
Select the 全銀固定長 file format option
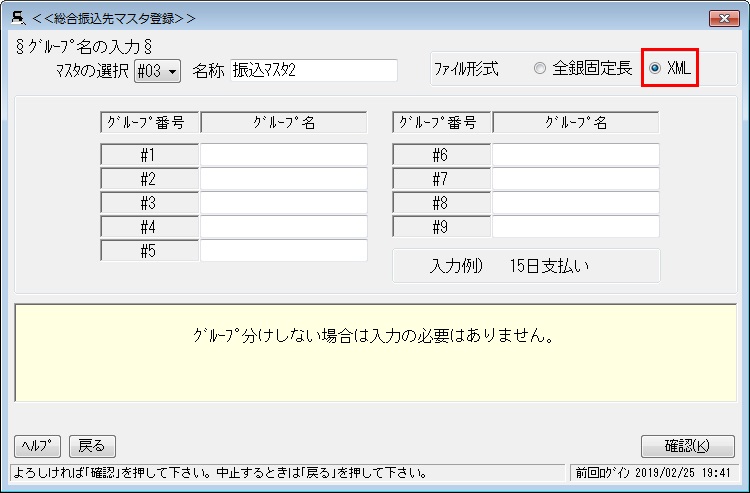coord(583,68)
